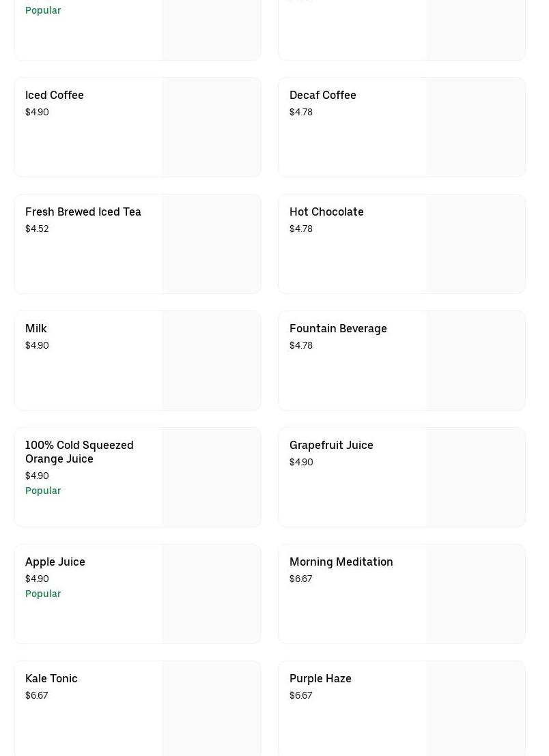Open the Apple Juice item

click(55, 562)
